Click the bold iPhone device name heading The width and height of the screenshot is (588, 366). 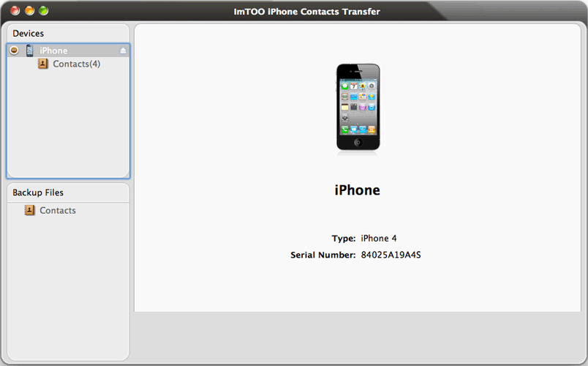pos(358,190)
